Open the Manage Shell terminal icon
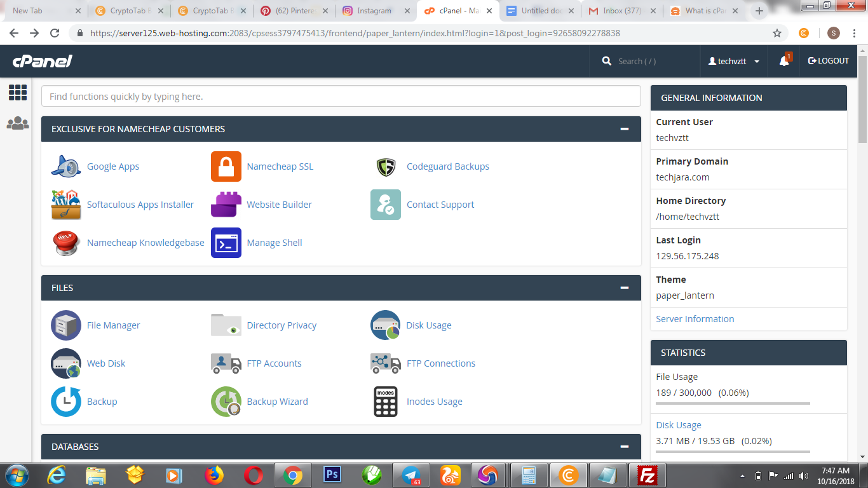 click(226, 243)
